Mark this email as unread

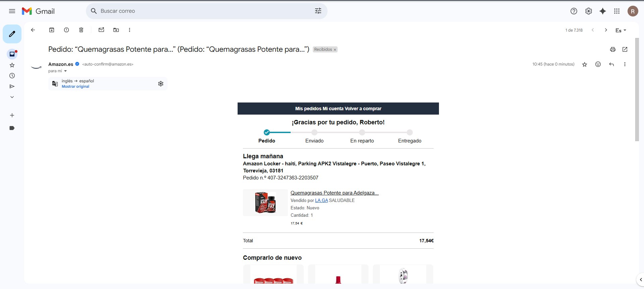pos(101,30)
